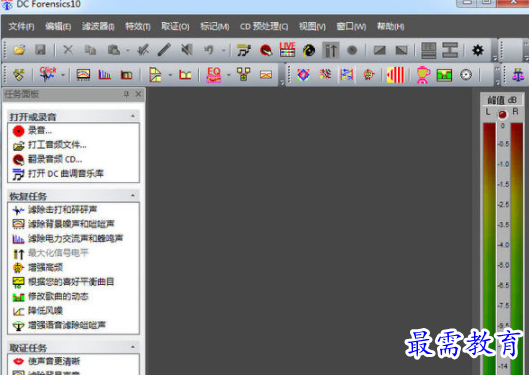Click the fade-in ramp toolbar icon
This screenshot has height=375, width=529.
coord(380,51)
